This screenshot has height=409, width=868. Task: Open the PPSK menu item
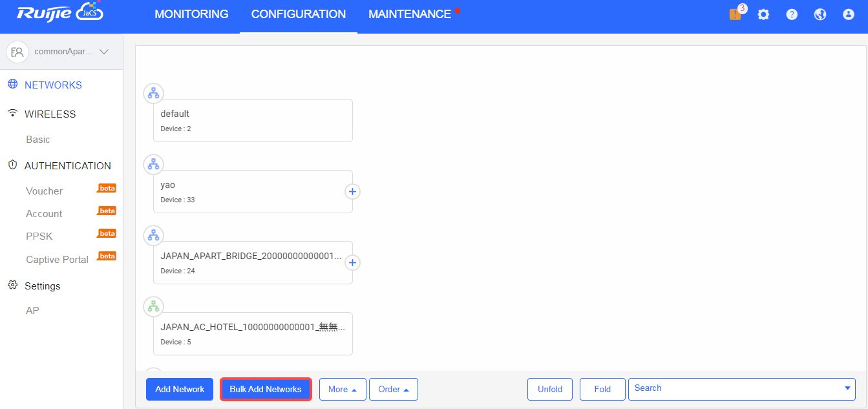pos(39,236)
